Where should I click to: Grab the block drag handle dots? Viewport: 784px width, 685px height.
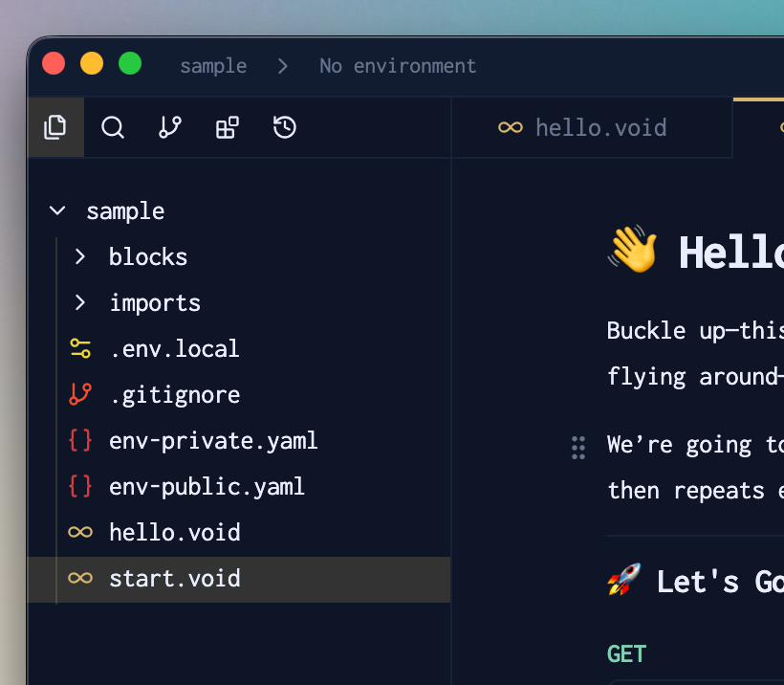click(x=578, y=448)
